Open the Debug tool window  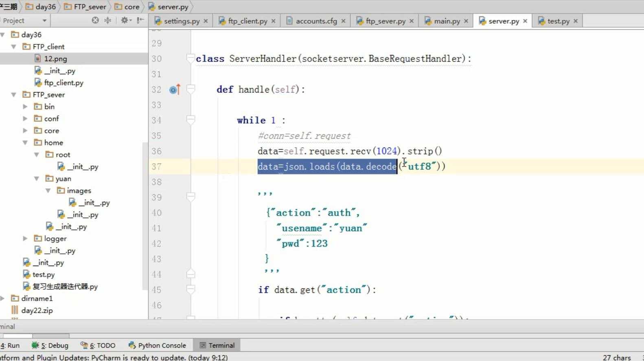(x=50, y=345)
